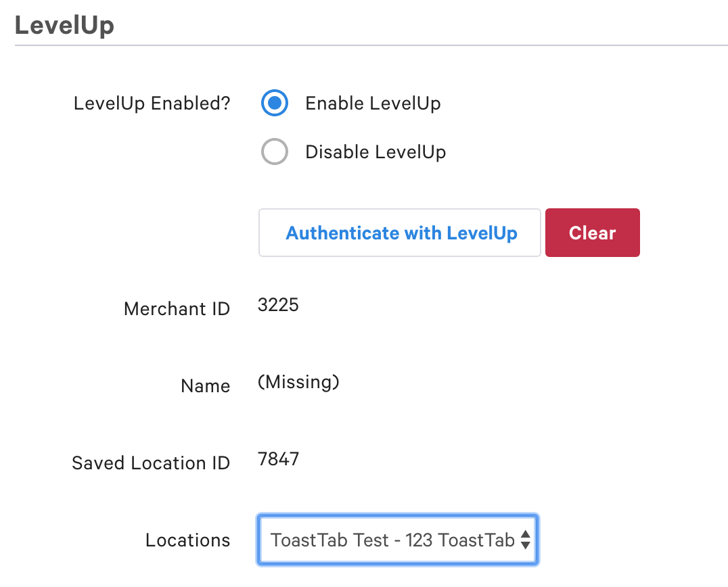
Task: Click the "(Missing)" Name value
Action: click(x=298, y=383)
